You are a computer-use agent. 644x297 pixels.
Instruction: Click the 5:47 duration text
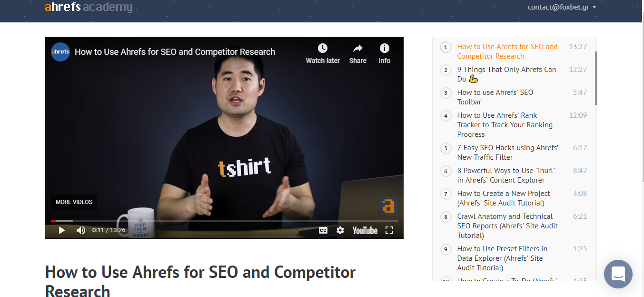[x=580, y=92]
